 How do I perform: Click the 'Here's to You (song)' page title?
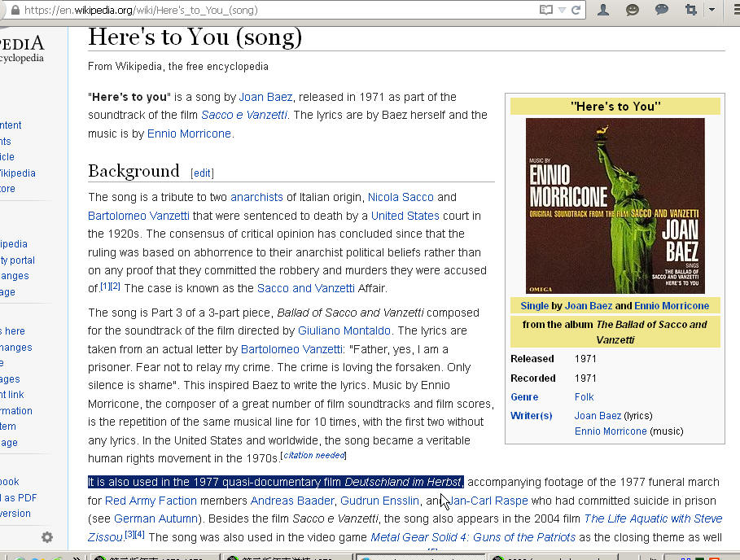coord(195,37)
